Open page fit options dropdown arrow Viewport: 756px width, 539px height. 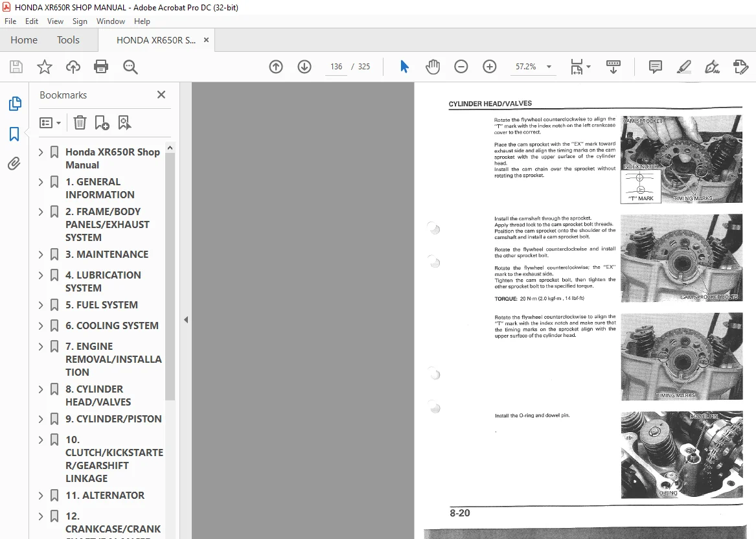coord(588,67)
